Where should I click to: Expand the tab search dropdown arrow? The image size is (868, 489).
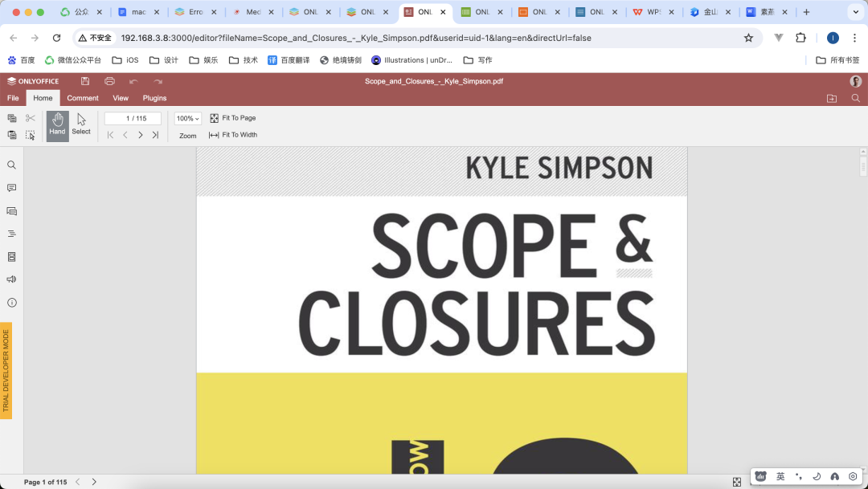point(856,12)
